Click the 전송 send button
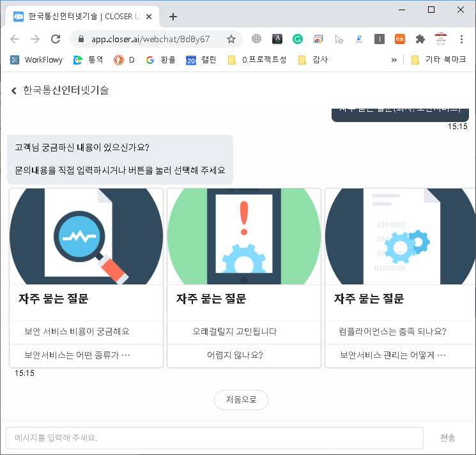Viewport: 476px width, 455px height. click(447, 438)
